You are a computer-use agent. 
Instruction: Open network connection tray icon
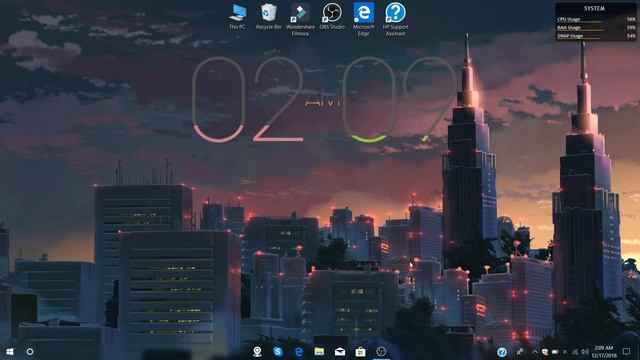point(575,351)
